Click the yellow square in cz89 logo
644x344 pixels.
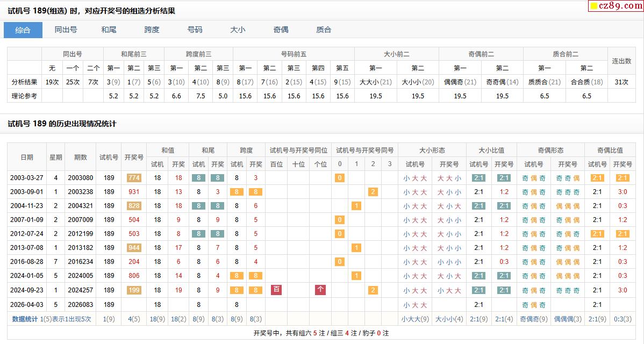[594, 6]
